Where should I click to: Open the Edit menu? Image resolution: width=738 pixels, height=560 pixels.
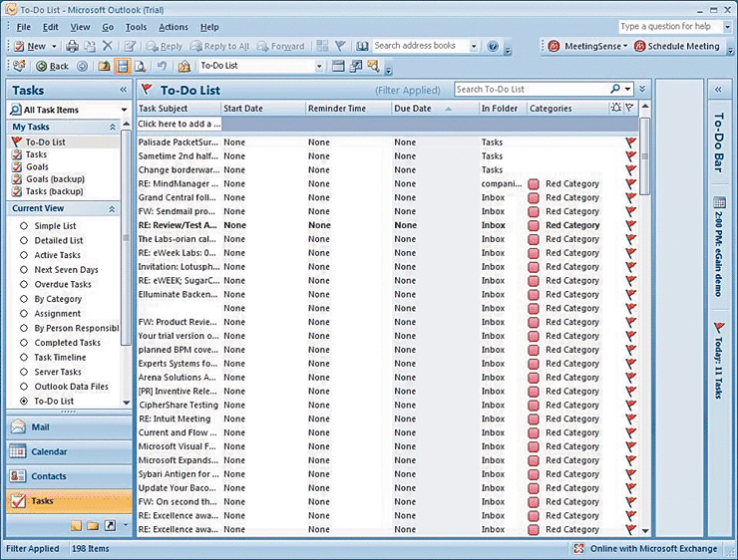pyautogui.click(x=50, y=27)
